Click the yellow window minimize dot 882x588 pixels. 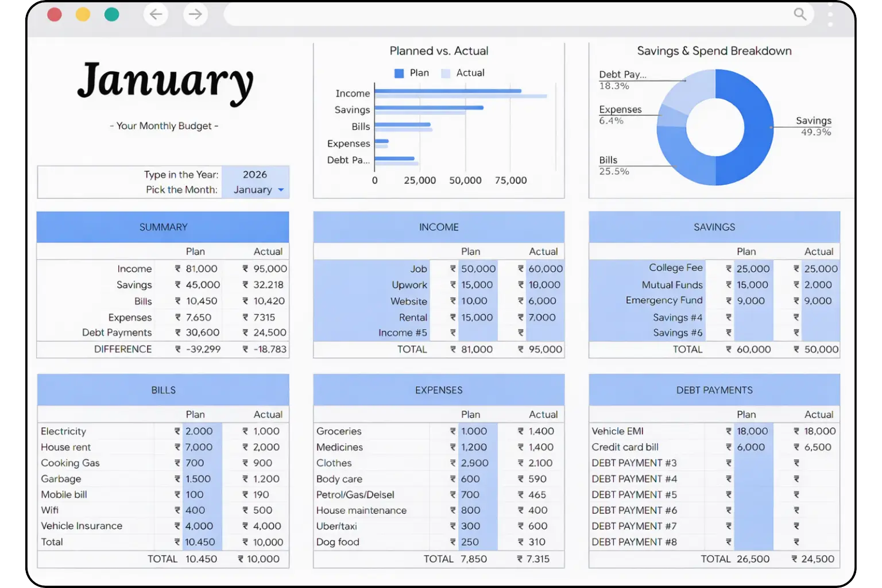click(83, 14)
